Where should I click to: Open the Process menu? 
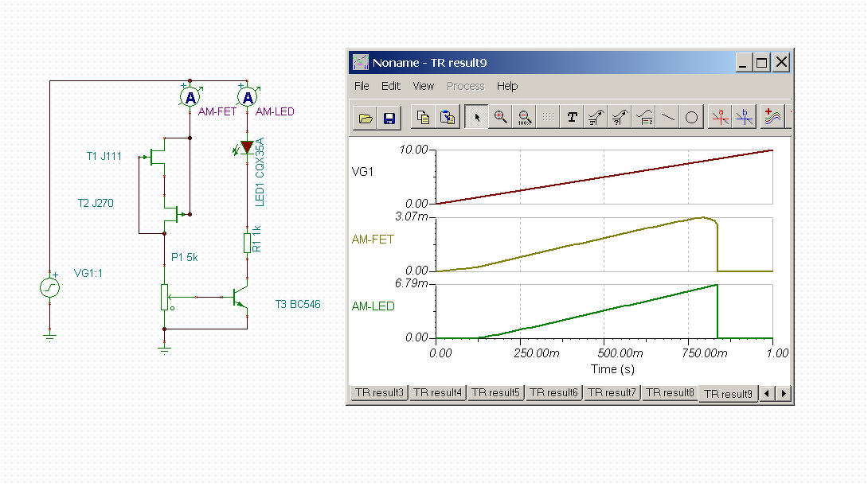(465, 86)
